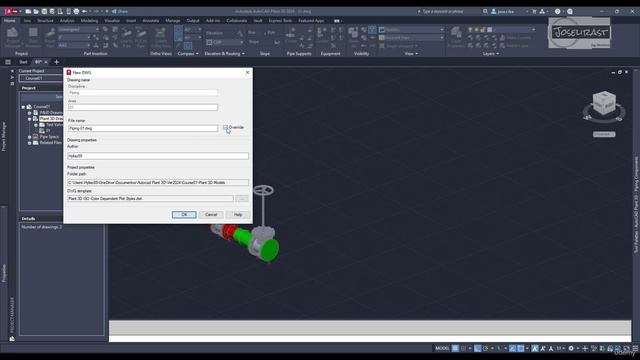Click the File name input field
Image resolution: width=640 pixels, height=360 pixels.
point(142,128)
